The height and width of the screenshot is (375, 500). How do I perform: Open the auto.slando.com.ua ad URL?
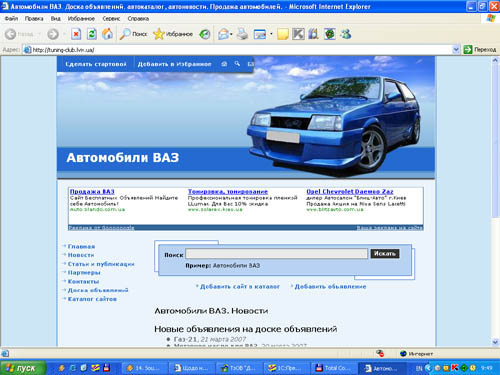97,210
